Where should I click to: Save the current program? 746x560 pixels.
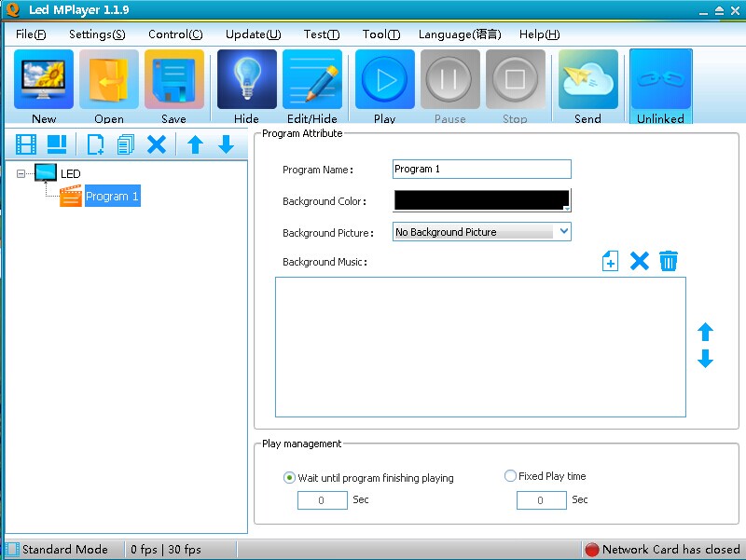(174, 84)
